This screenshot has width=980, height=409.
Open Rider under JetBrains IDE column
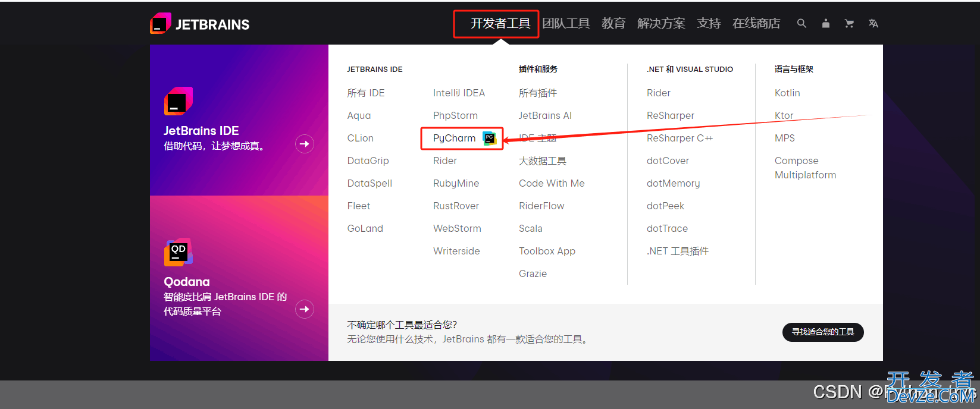tap(445, 161)
